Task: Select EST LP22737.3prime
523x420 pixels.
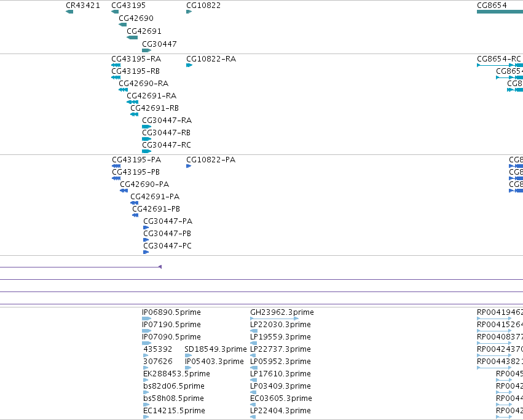Action: pos(253,355)
